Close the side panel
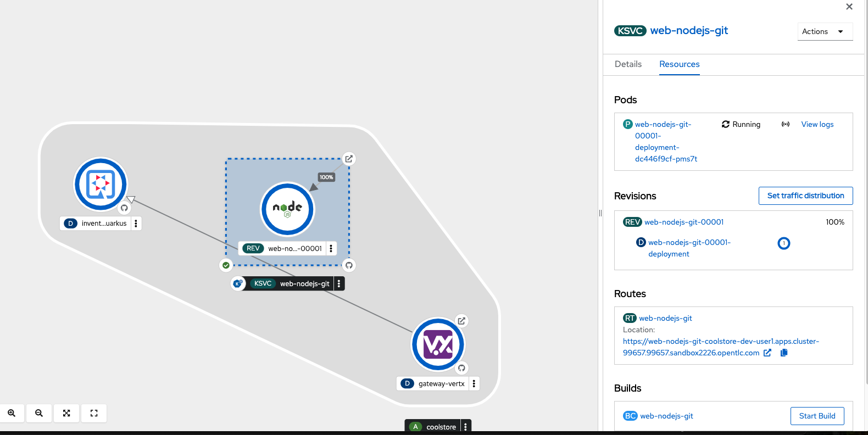Image resolution: width=868 pixels, height=435 pixels. click(x=849, y=7)
